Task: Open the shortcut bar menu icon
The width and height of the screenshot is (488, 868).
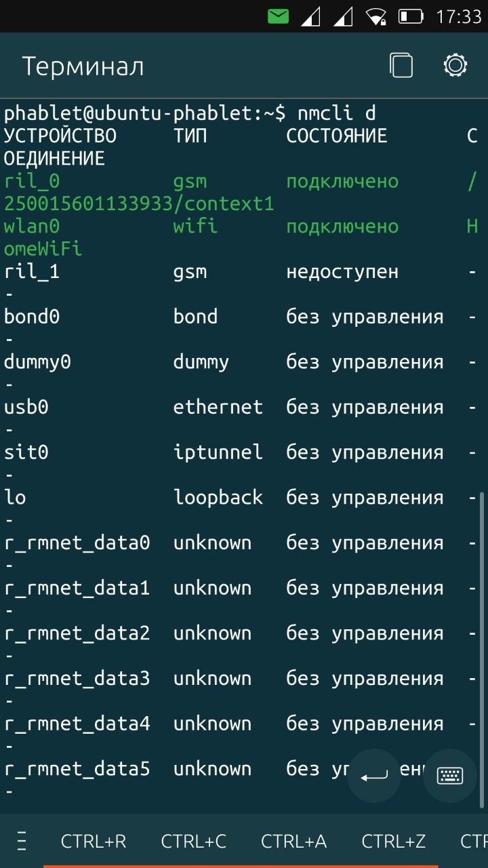Action: [x=22, y=842]
